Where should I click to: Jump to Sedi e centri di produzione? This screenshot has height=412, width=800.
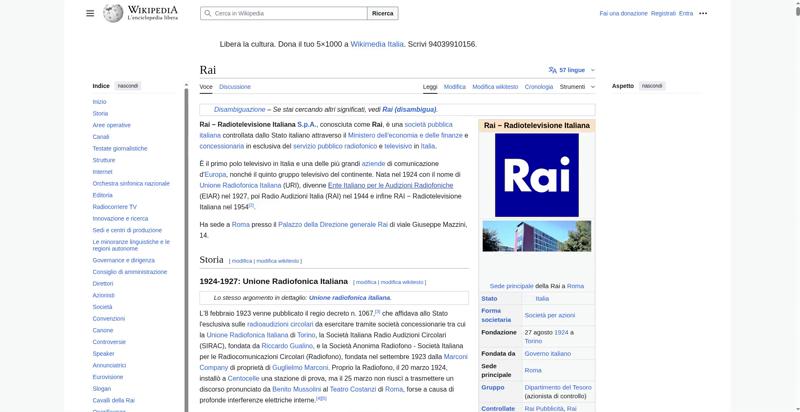pyautogui.click(x=127, y=230)
